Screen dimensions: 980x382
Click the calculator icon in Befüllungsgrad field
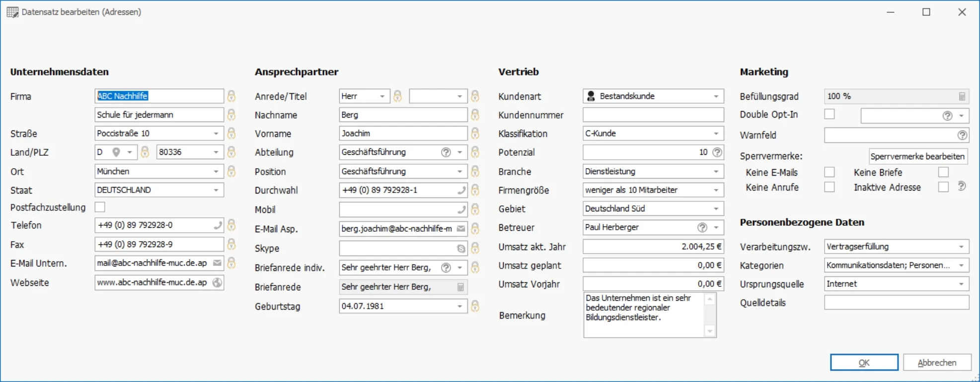coord(962,96)
